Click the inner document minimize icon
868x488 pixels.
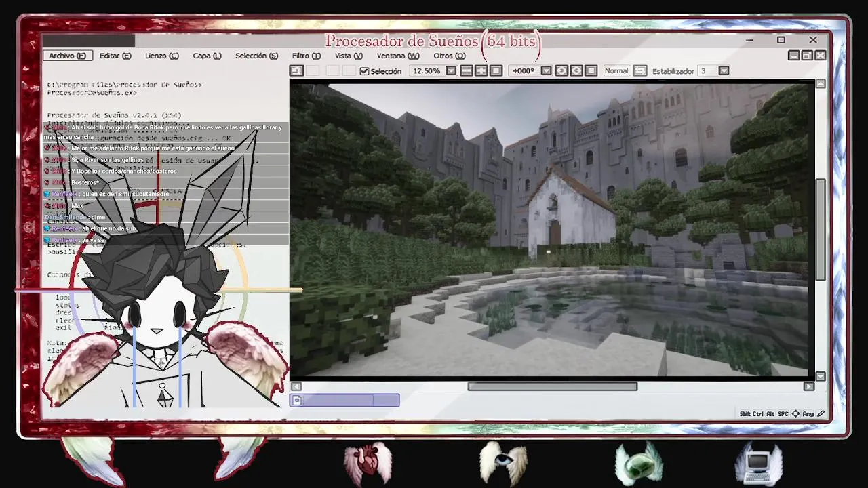click(793, 56)
